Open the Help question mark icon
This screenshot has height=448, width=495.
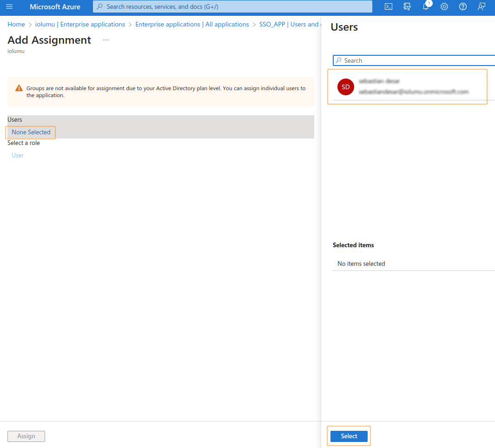coord(463,7)
